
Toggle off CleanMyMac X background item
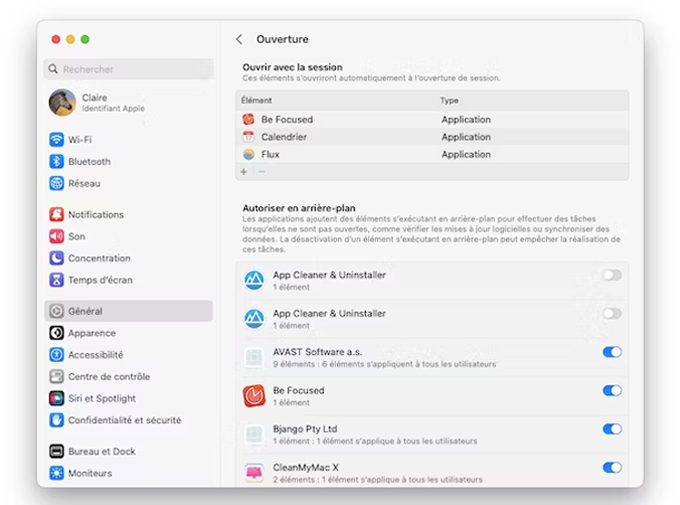click(x=612, y=467)
